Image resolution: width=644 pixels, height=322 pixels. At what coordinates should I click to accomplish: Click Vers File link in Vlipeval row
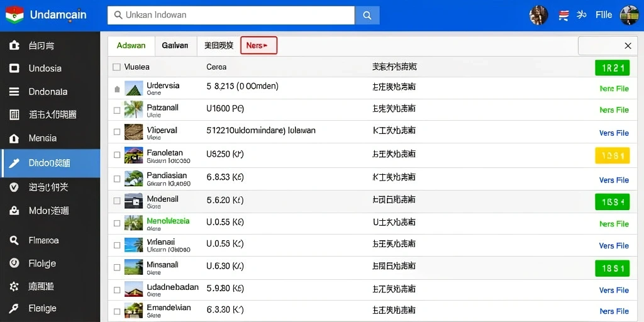click(614, 133)
